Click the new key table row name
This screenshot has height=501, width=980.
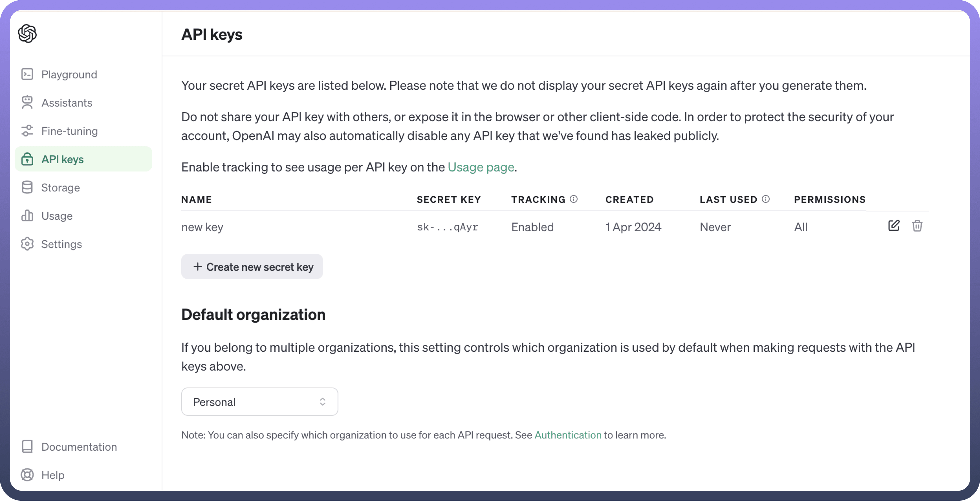coord(202,227)
